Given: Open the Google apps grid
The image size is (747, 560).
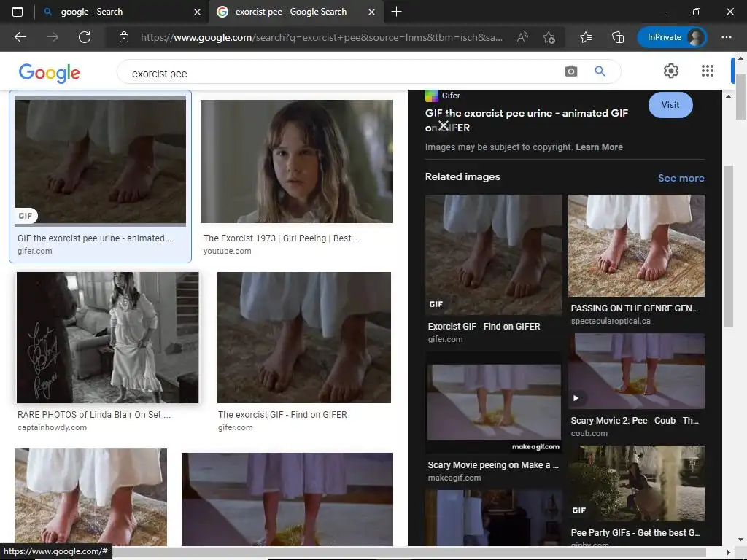Looking at the screenshot, I should [708, 71].
